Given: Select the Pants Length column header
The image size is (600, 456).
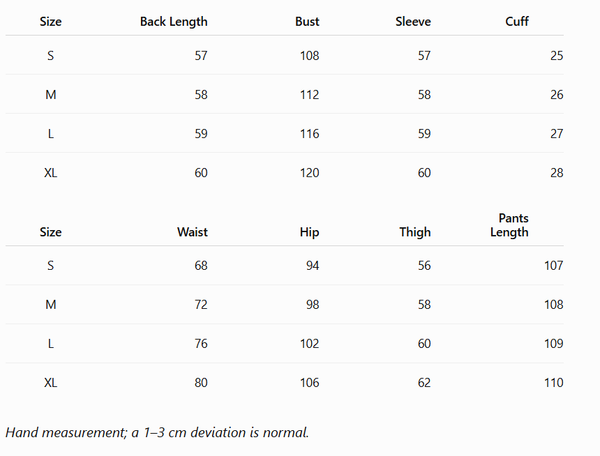Looking at the screenshot, I should click(x=510, y=225).
